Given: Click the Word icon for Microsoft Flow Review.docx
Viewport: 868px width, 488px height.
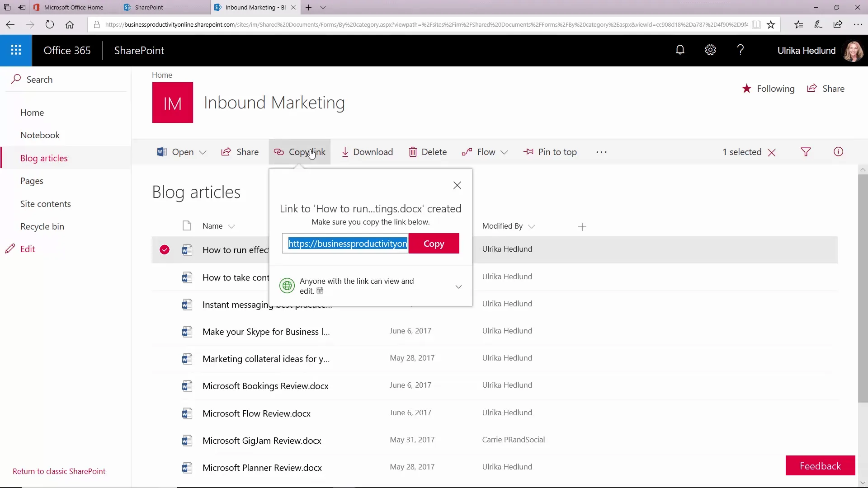Looking at the screenshot, I should (x=187, y=413).
